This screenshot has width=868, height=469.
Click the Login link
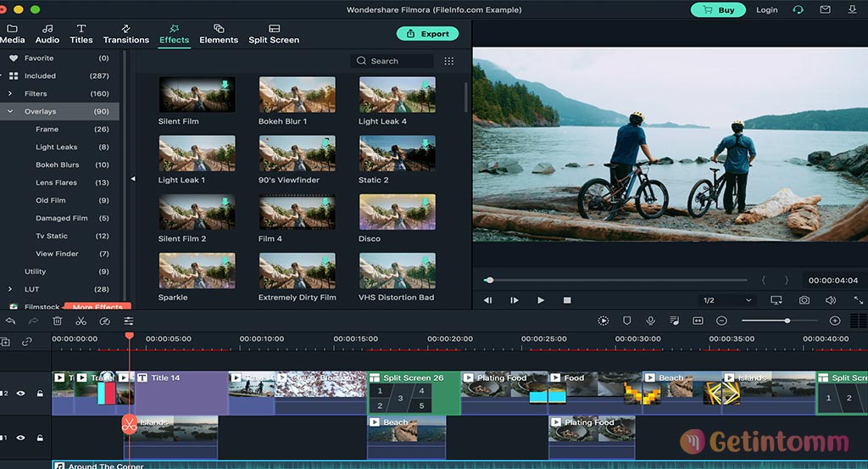[x=766, y=10]
